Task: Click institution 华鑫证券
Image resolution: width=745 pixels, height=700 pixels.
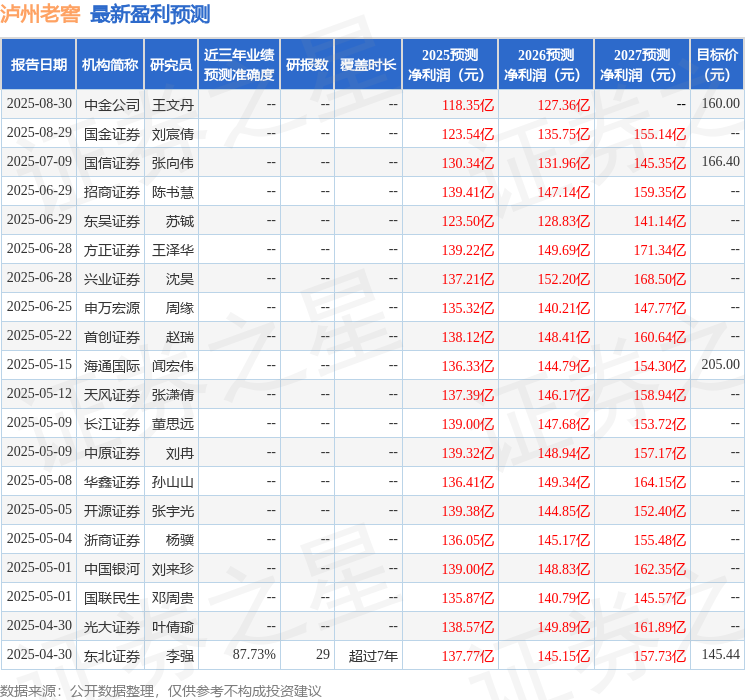Action: tap(112, 482)
